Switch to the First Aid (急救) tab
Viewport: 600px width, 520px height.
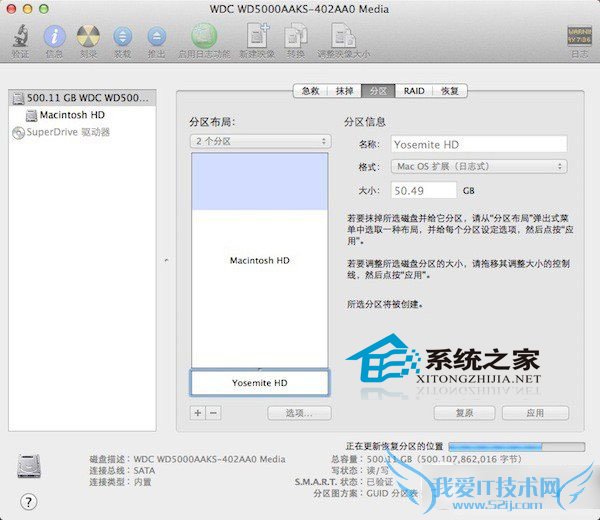[310, 91]
